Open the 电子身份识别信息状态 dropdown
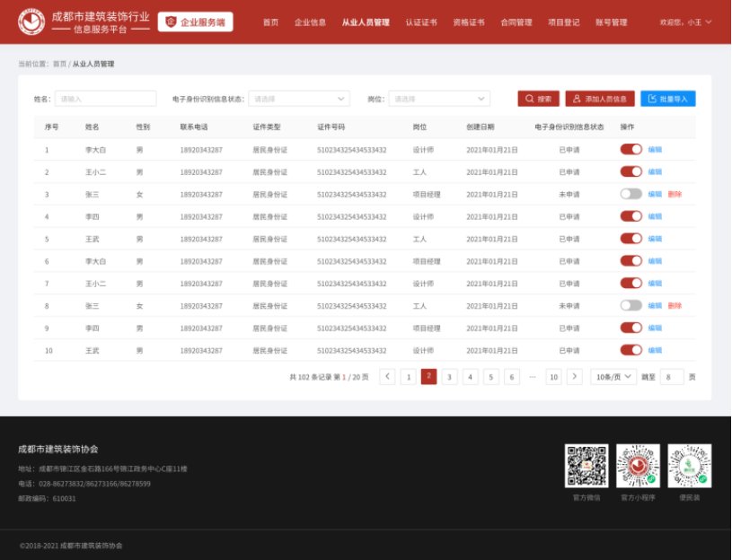This screenshot has height=560, width=732. [298, 99]
